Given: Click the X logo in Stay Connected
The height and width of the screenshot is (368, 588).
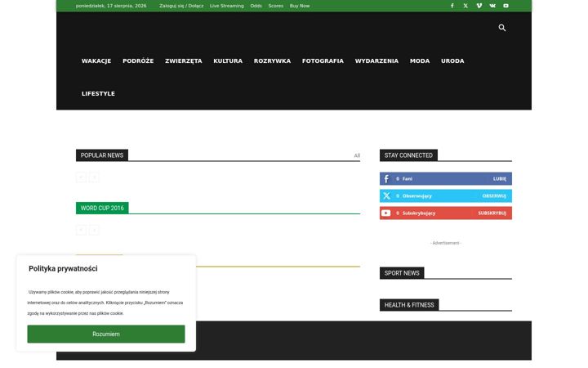Looking at the screenshot, I should point(386,196).
